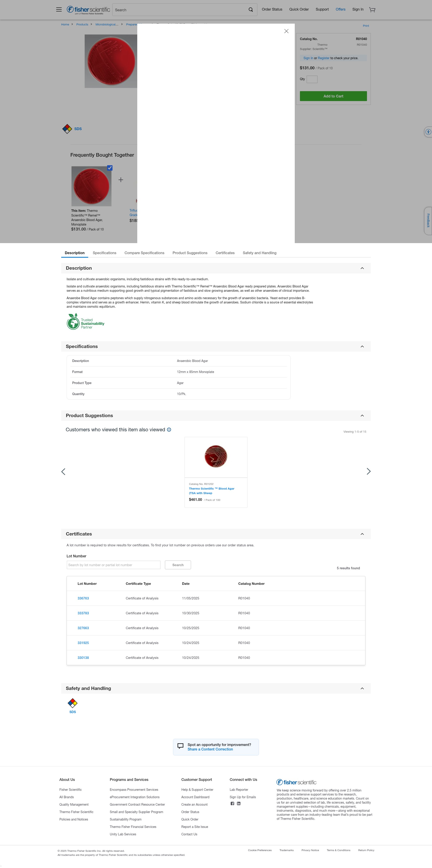Open the Certificates tab
Image resolution: width=432 pixels, height=868 pixels.
[x=225, y=253]
